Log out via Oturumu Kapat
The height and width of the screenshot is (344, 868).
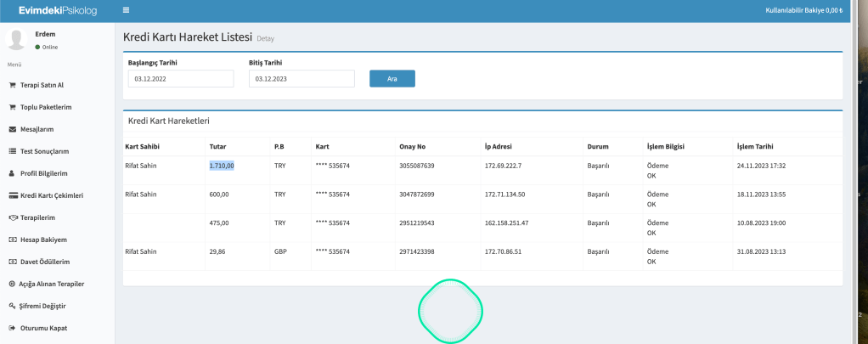pyautogui.click(x=43, y=328)
